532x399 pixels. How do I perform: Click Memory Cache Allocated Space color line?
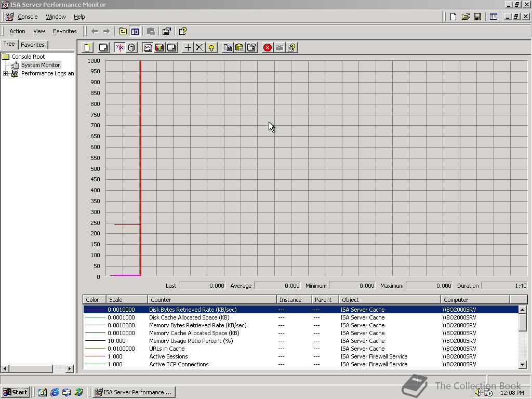coord(95,333)
